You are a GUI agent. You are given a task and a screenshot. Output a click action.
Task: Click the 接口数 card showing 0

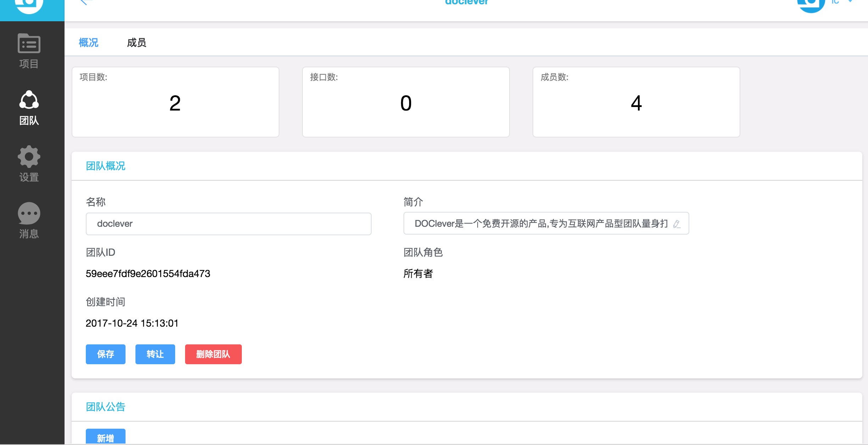click(406, 102)
